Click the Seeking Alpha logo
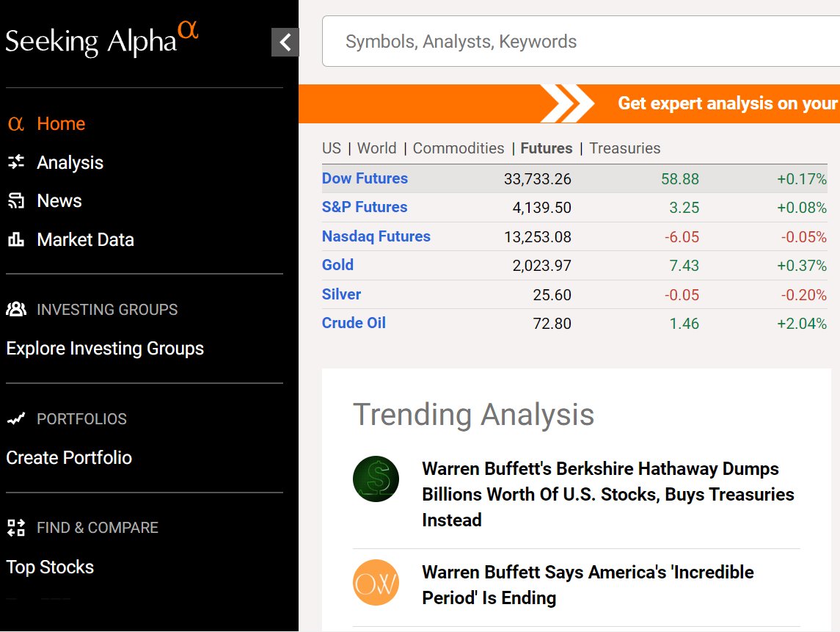This screenshot has height=632, width=840. [x=102, y=39]
